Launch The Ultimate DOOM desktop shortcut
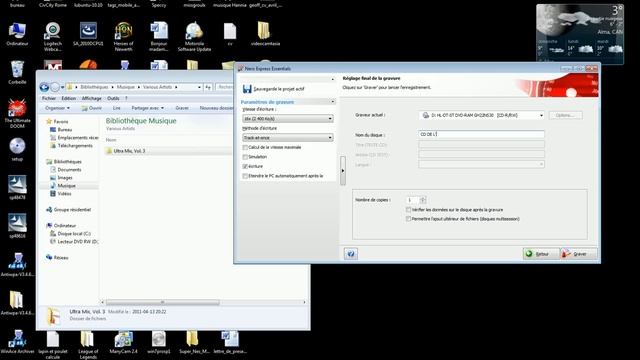The image size is (640, 360). point(17,113)
